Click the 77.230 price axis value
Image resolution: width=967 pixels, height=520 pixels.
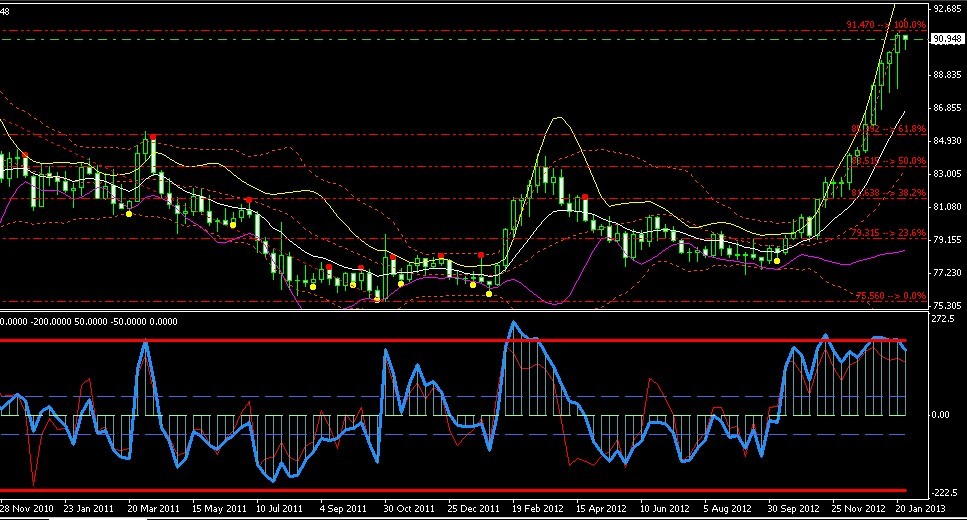click(x=948, y=273)
